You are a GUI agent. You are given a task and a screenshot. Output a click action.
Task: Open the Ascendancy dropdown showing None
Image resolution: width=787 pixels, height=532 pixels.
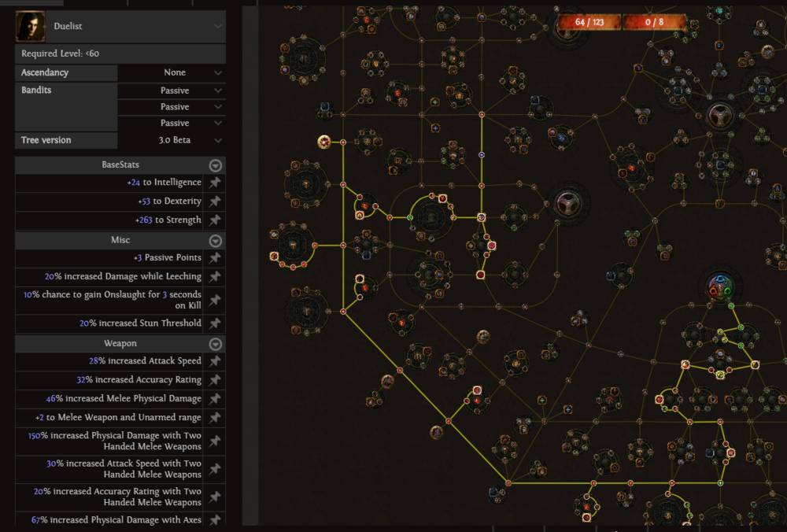[172, 72]
